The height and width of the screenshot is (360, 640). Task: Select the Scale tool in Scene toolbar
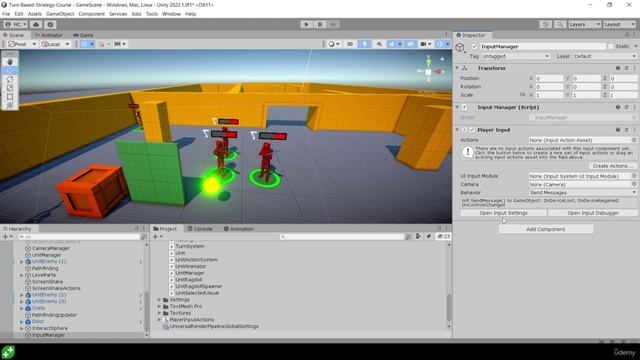coord(10,88)
